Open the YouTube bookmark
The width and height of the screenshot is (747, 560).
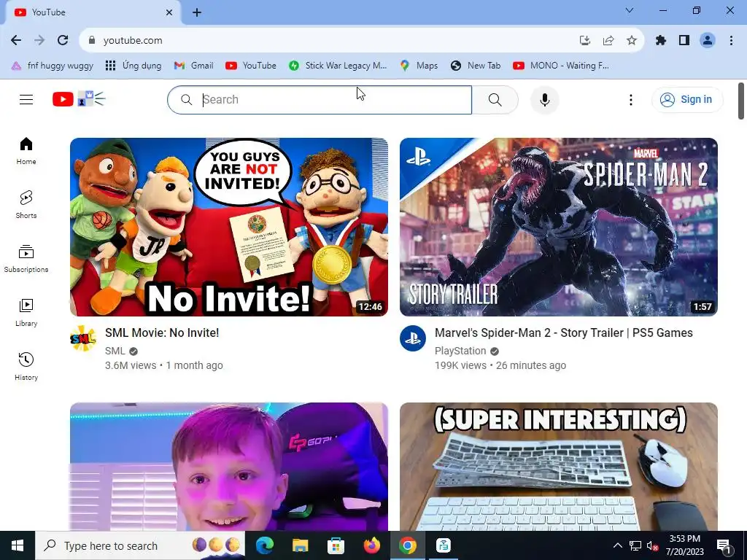click(251, 66)
